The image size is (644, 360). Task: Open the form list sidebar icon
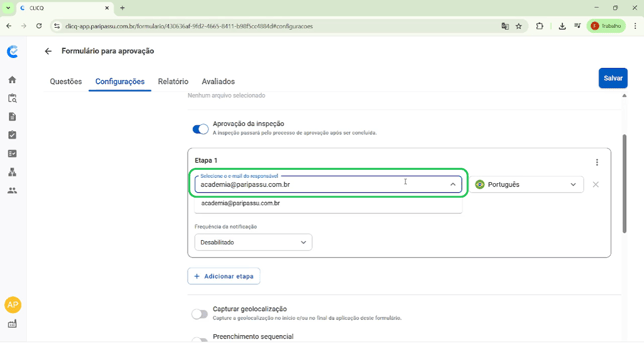point(12,154)
